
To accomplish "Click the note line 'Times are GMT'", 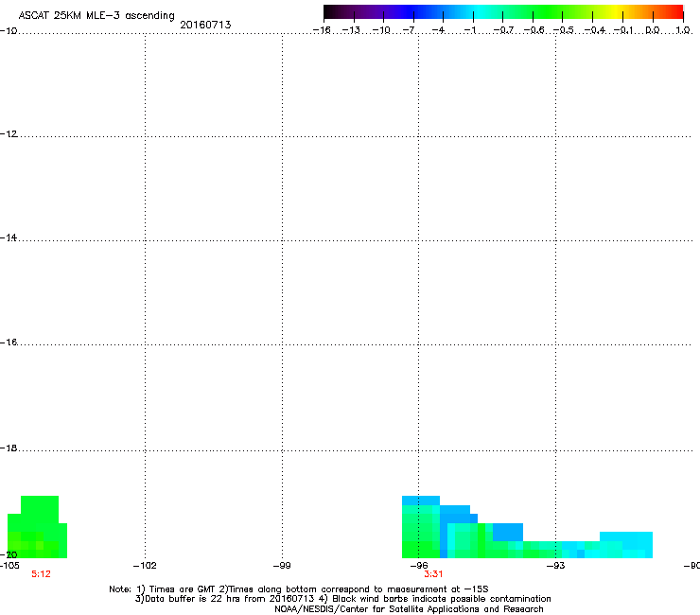I will (299, 589).
